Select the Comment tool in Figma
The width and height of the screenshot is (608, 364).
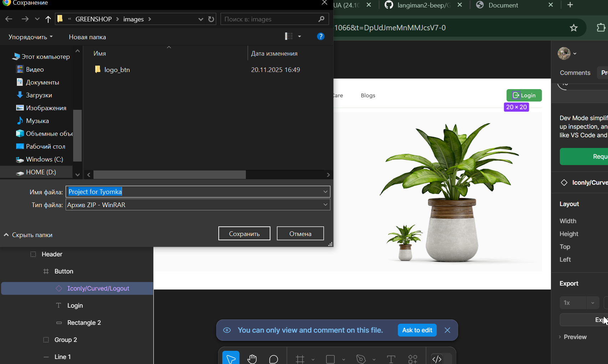(x=274, y=359)
